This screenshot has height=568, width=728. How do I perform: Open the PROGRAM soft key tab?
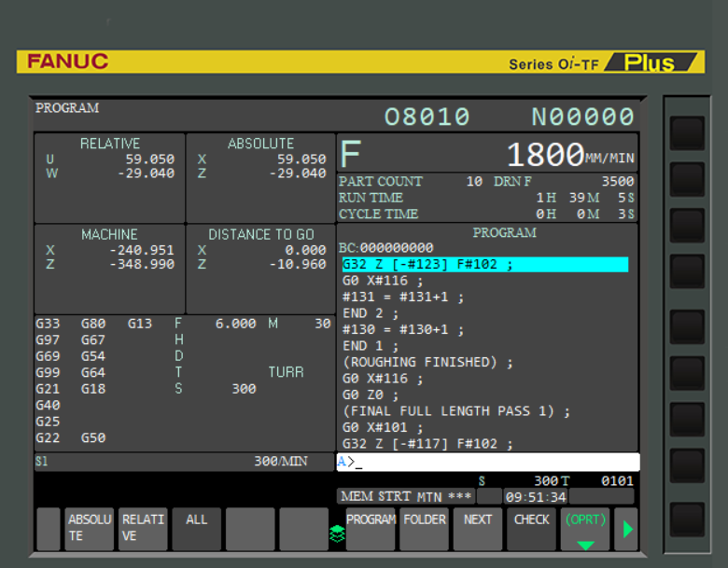click(x=371, y=529)
